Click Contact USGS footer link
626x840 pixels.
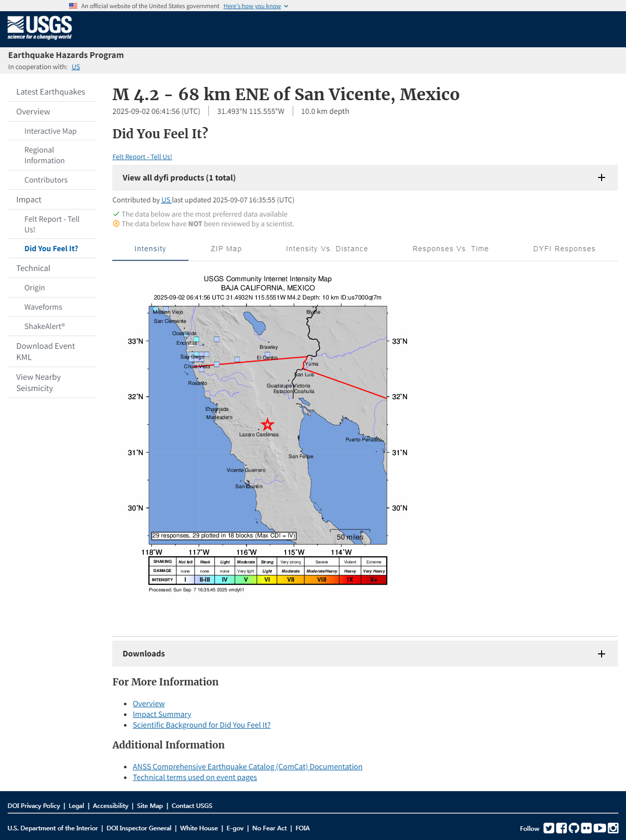pyautogui.click(x=192, y=806)
